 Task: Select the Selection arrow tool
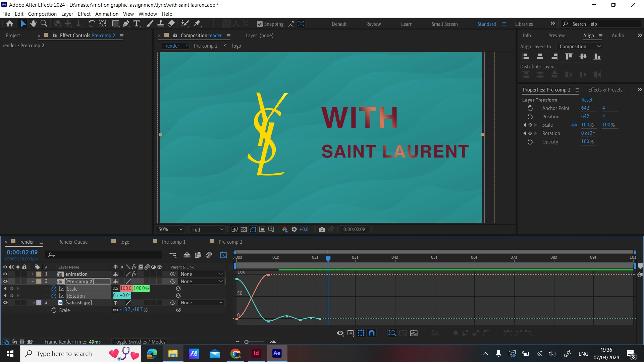click(23, 23)
